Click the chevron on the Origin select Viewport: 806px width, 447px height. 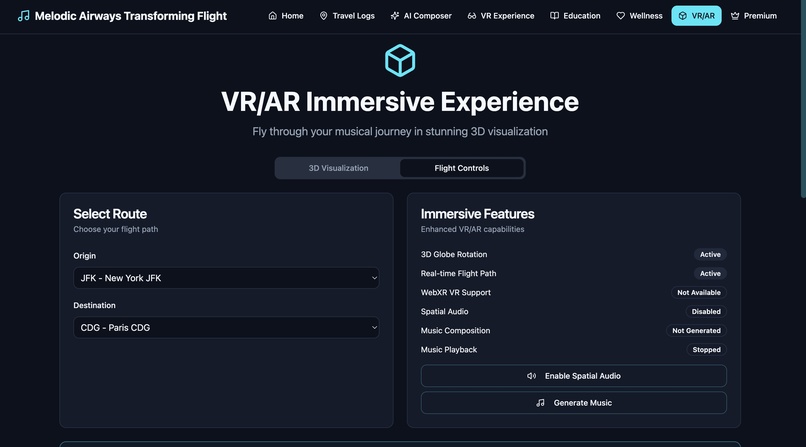374,278
